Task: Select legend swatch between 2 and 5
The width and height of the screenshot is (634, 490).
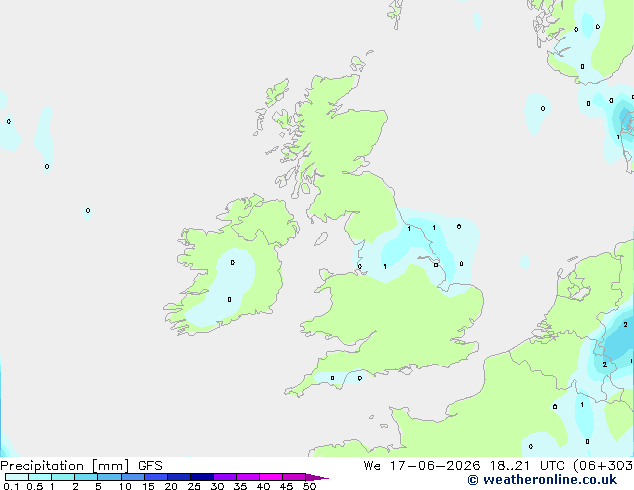Action: 86,477
